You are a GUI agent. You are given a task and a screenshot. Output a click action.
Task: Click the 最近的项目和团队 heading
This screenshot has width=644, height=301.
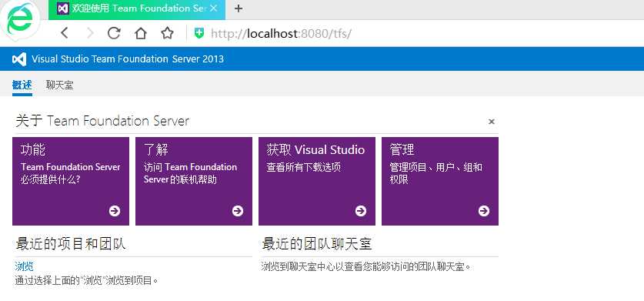click(x=70, y=244)
